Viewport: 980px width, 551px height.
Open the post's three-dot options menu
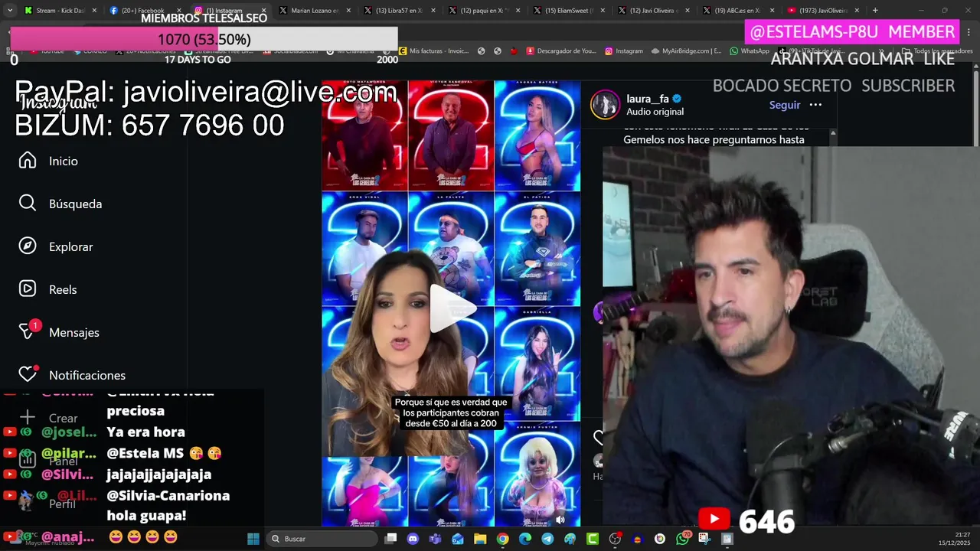815,105
